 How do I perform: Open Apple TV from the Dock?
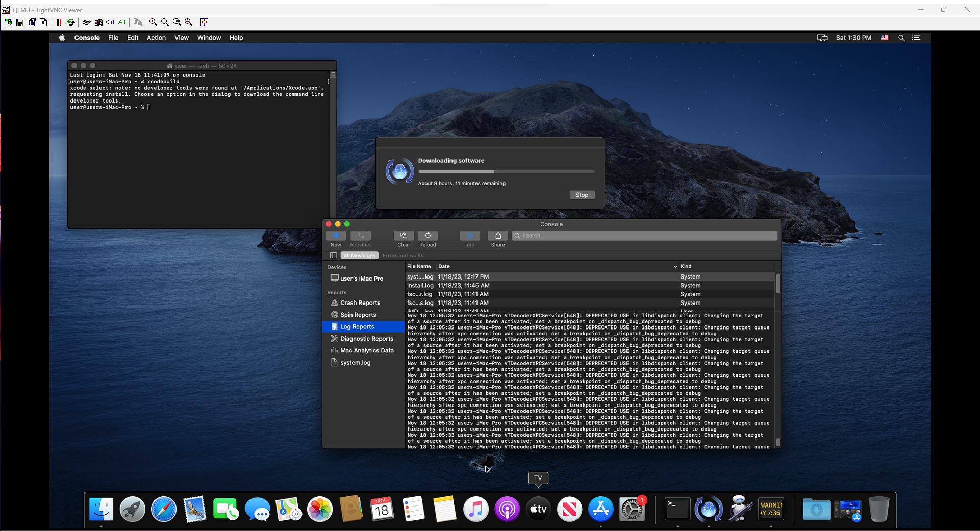pos(538,509)
